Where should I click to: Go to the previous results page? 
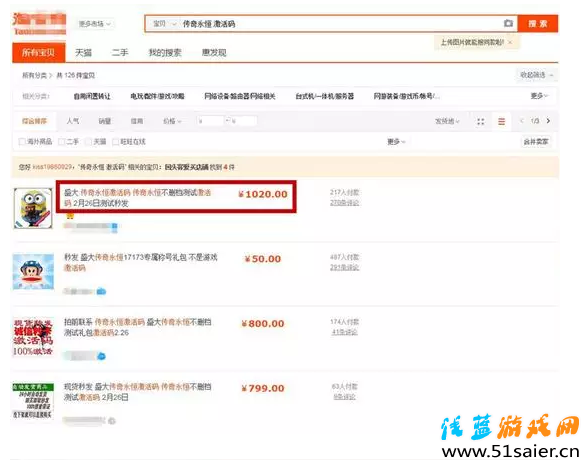click(x=522, y=121)
